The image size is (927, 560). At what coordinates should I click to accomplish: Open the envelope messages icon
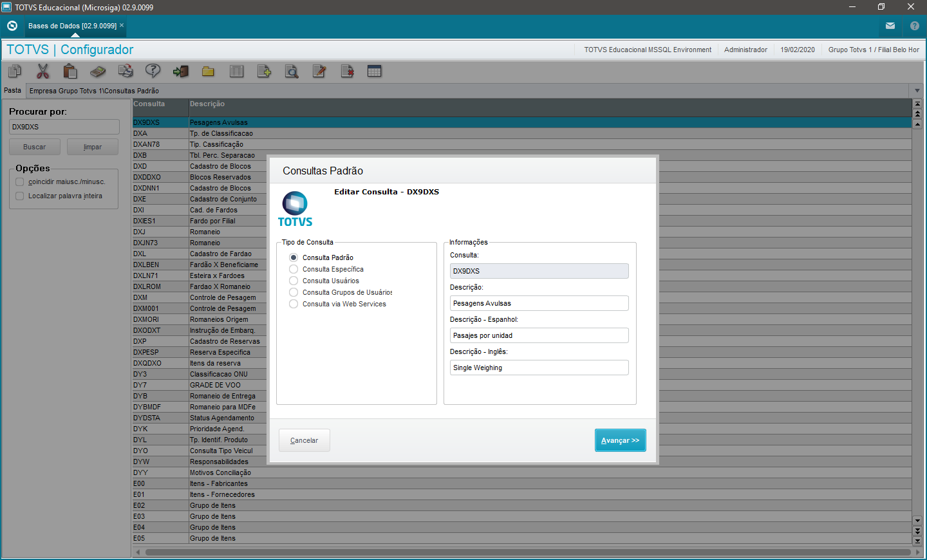[890, 26]
